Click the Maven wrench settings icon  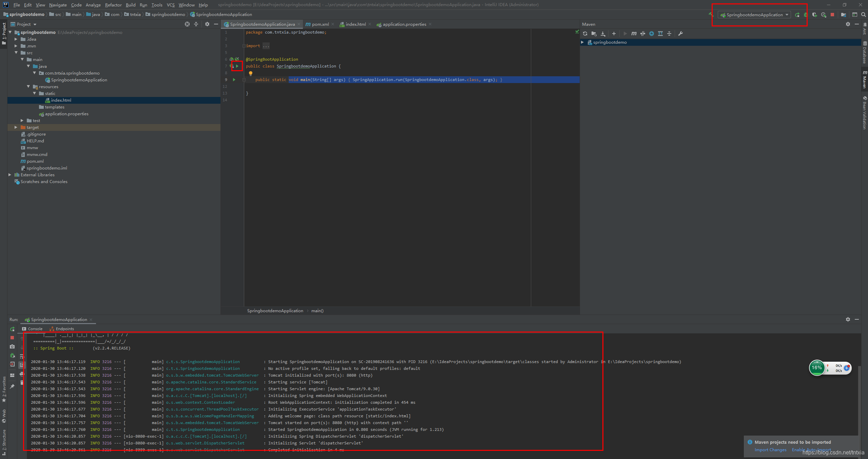coord(680,34)
